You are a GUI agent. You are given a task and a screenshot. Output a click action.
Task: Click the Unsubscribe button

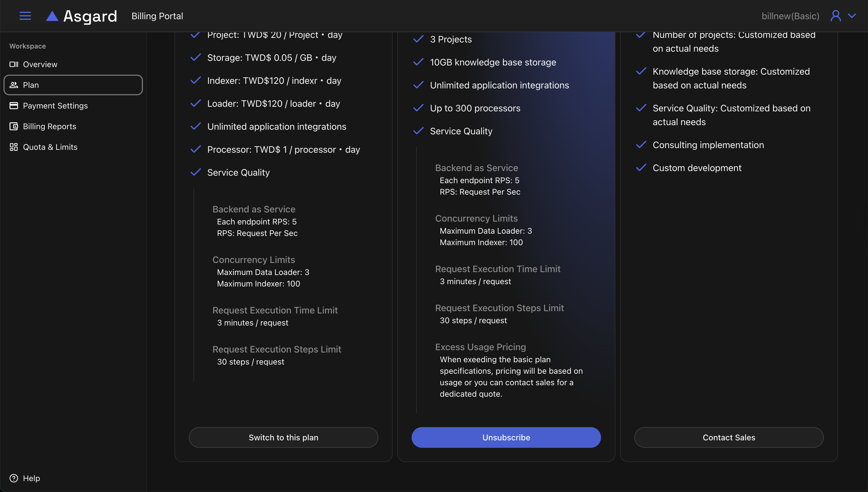(x=506, y=437)
